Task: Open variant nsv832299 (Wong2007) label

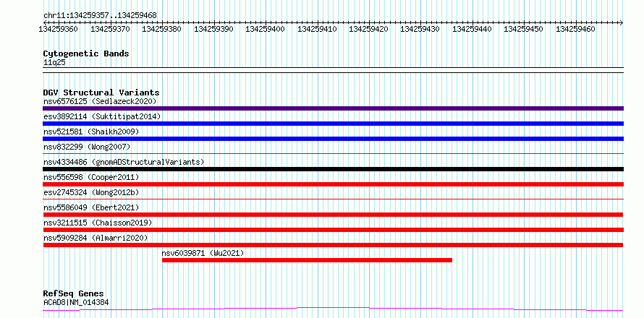Action: pyautogui.click(x=87, y=147)
